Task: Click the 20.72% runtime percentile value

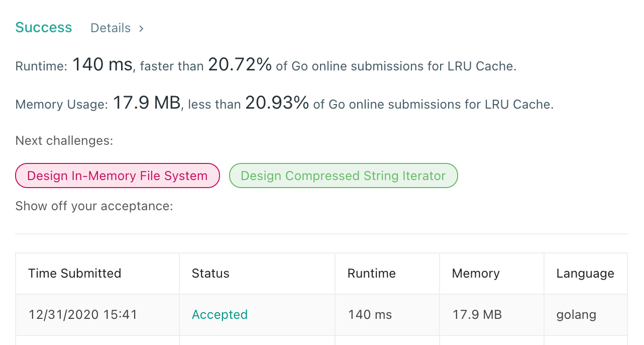Action: [240, 65]
